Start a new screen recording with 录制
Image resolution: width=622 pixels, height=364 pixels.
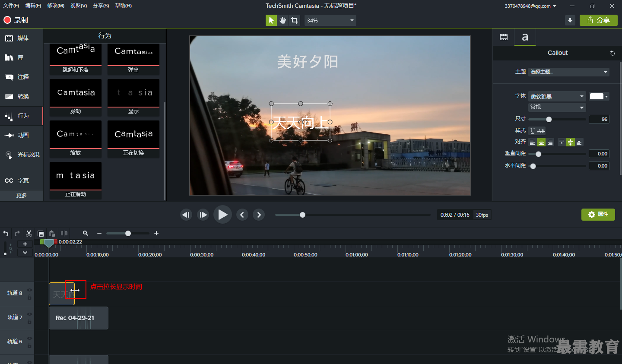(x=16, y=20)
